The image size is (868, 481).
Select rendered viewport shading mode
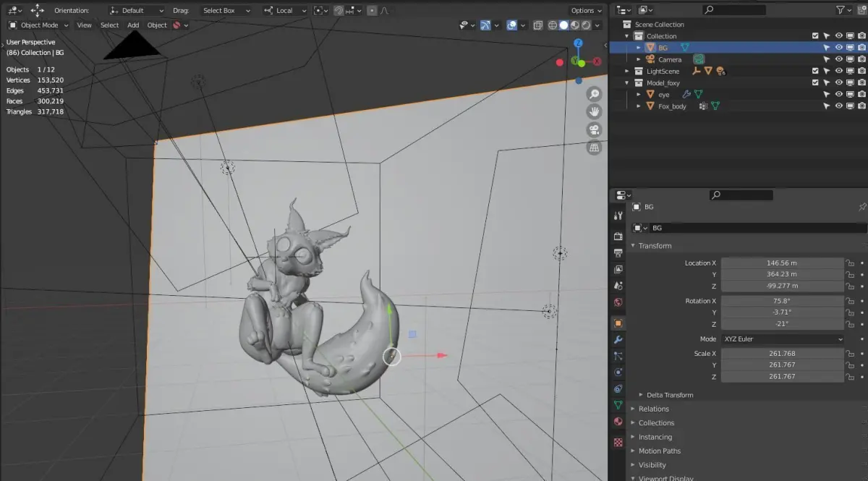click(587, 25)
